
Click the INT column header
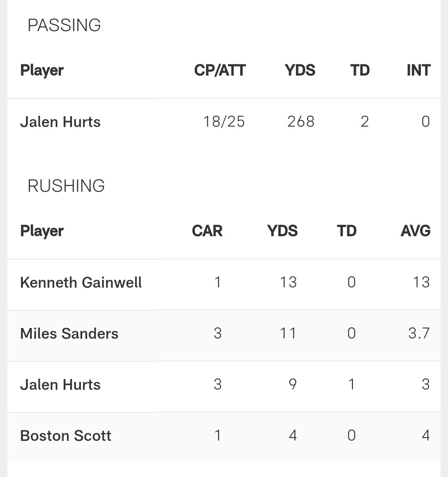tap(419, 70)
